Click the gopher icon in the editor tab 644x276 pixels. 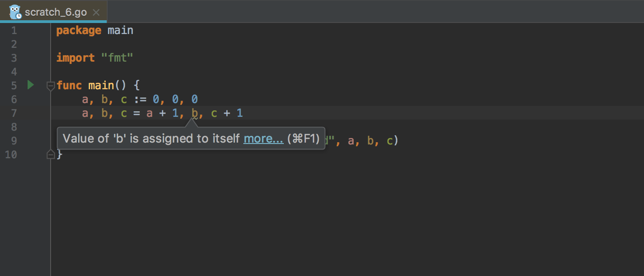(14, 11)
